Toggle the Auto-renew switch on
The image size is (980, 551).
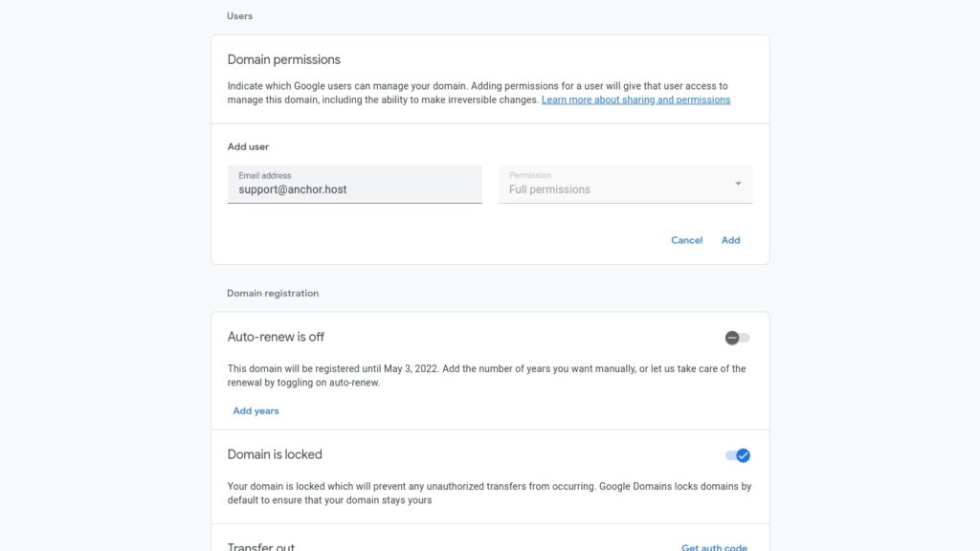coord(737,338)
